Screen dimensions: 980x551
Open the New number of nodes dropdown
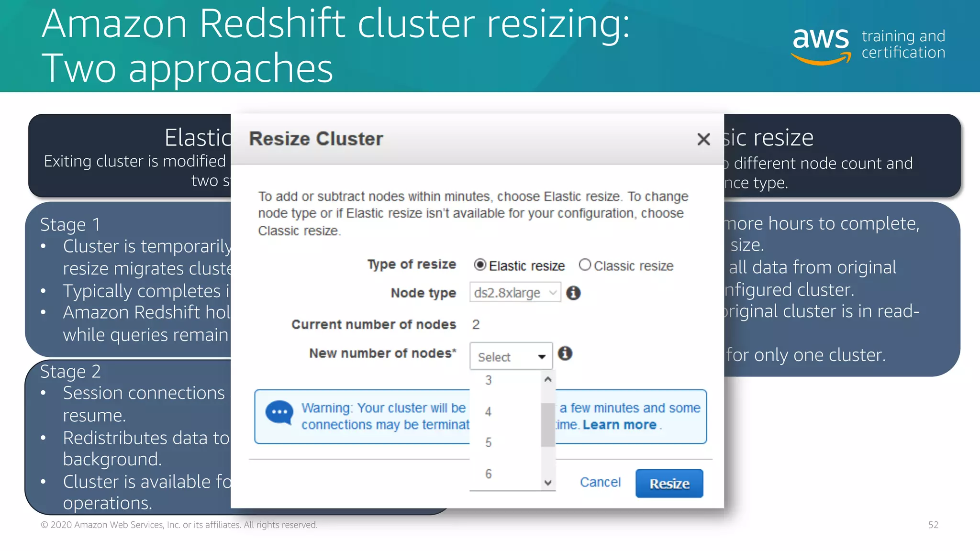pyautogui.click(x=511, y=356)
